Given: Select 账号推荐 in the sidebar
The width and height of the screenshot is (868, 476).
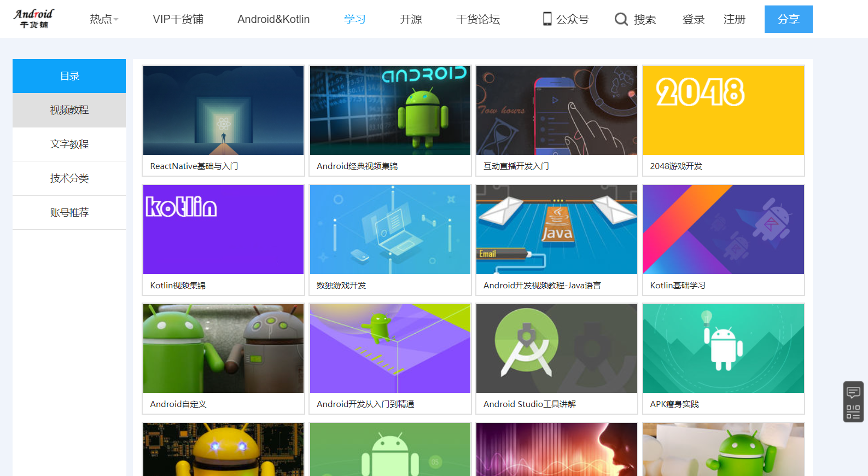Looking at the screenshot, I should coord(69,212).
